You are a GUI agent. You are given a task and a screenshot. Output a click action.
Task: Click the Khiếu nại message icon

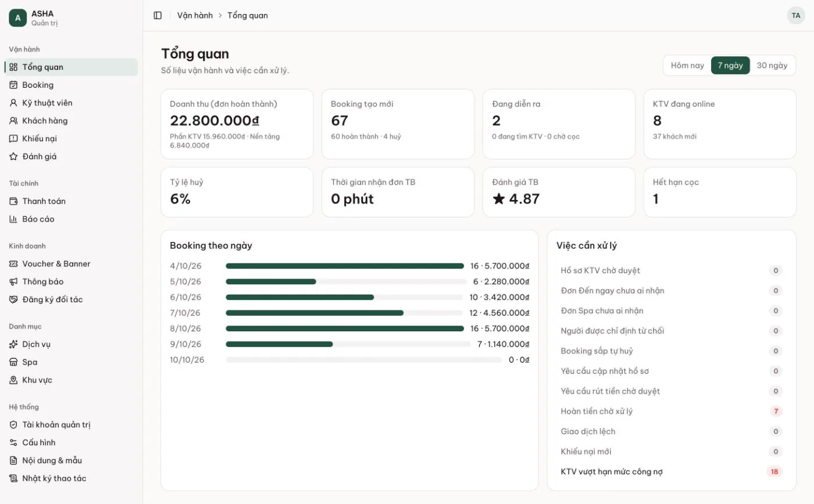[x=13, y=138]
